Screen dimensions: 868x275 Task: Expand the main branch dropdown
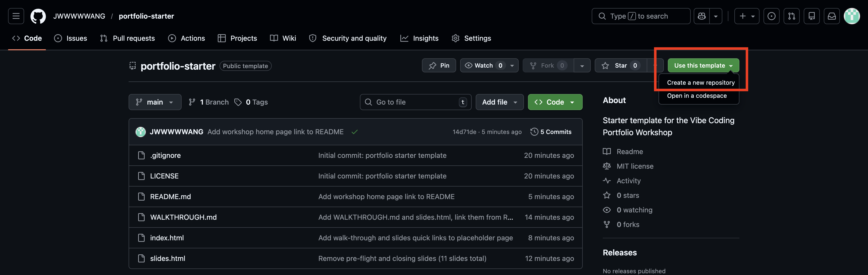click(155, 102)
